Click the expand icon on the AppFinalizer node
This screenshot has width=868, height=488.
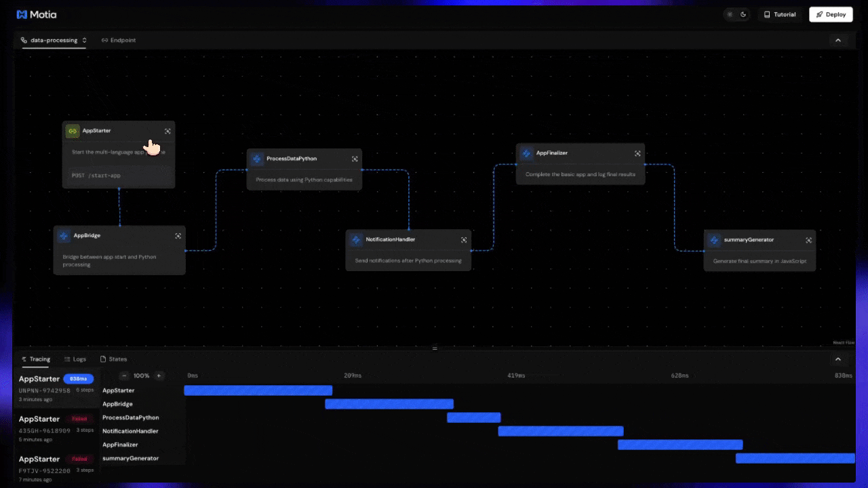(637, 153)
